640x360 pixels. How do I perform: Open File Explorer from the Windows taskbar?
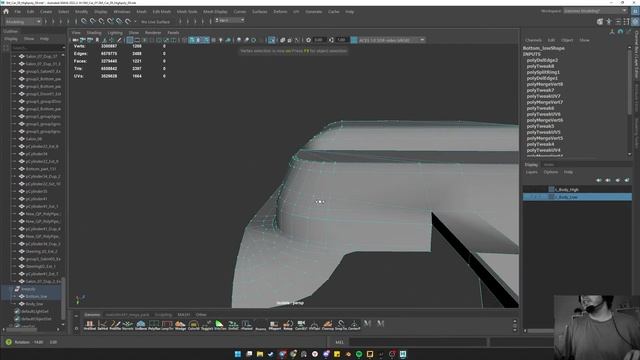[260, 354]
